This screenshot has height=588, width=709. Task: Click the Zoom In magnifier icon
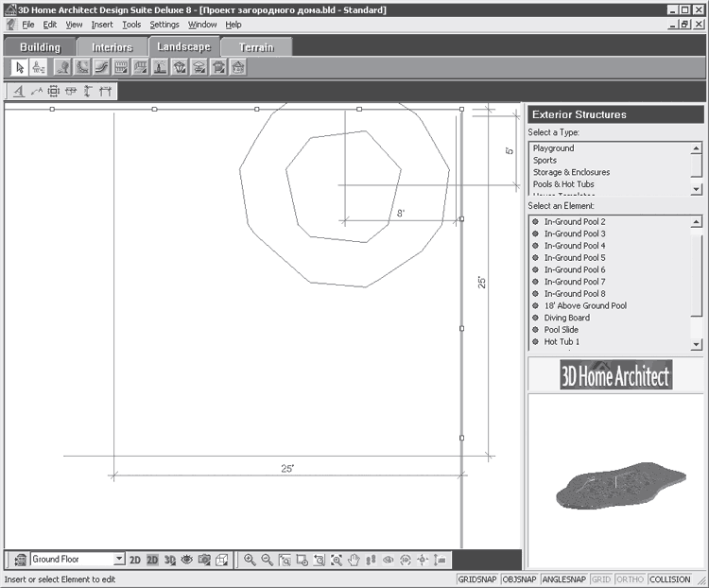click(250, 560)
